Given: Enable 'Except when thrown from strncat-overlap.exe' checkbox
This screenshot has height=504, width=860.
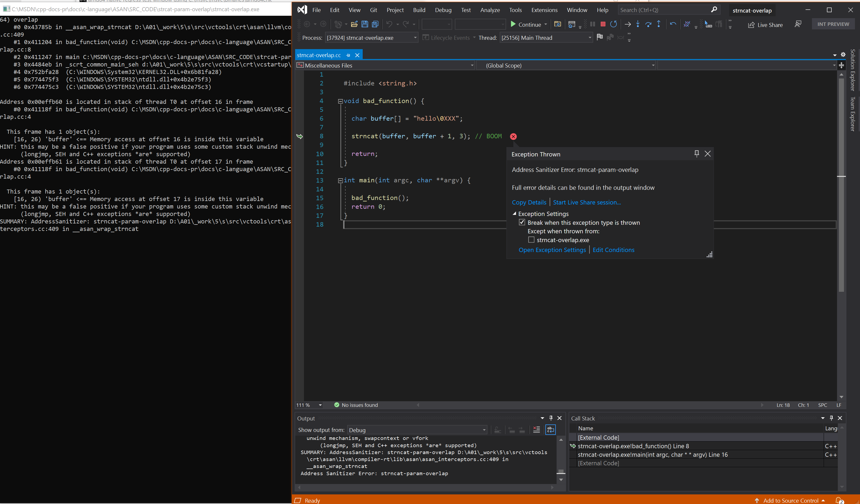Looking at the screenshot, I should pos(530,239).
